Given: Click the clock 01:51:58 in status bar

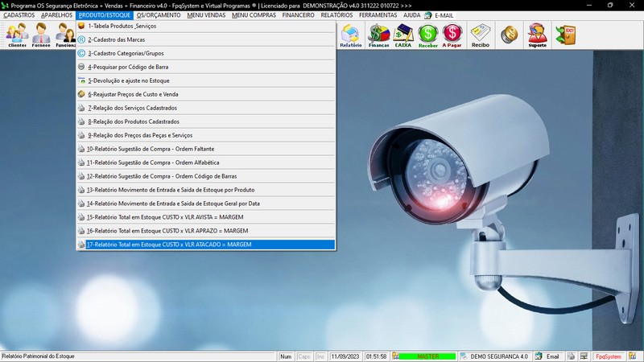Looking at the screenshot, I should pos(376,356).
